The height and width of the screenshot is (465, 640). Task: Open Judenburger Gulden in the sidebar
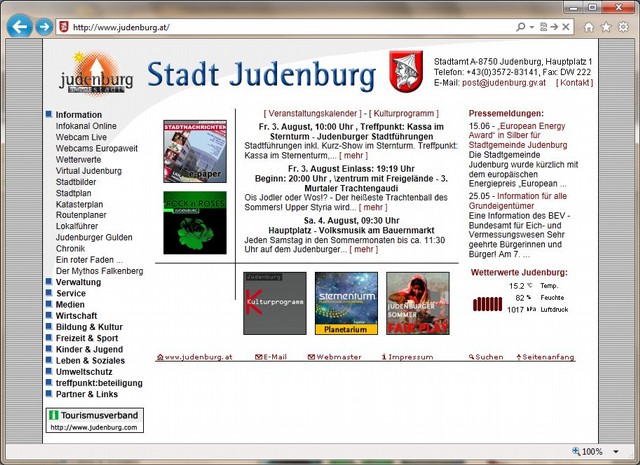[94, 237]
